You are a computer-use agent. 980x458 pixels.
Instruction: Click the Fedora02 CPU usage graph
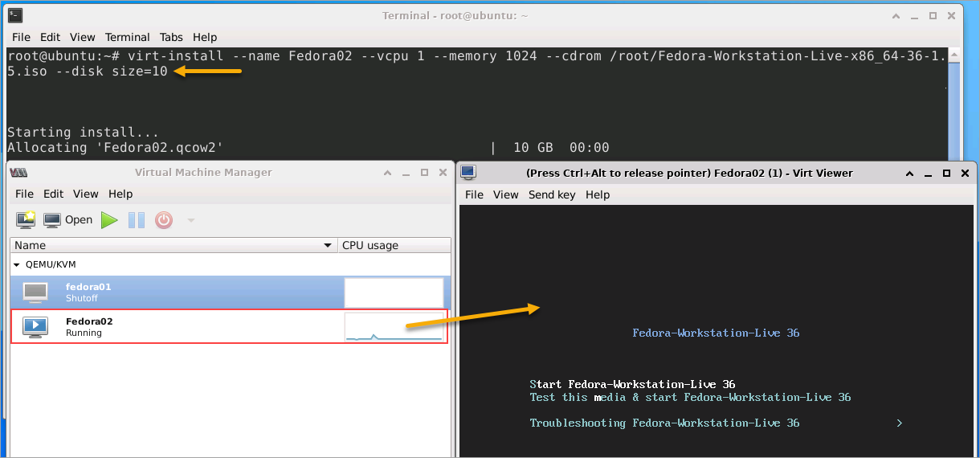click(394, 327)
